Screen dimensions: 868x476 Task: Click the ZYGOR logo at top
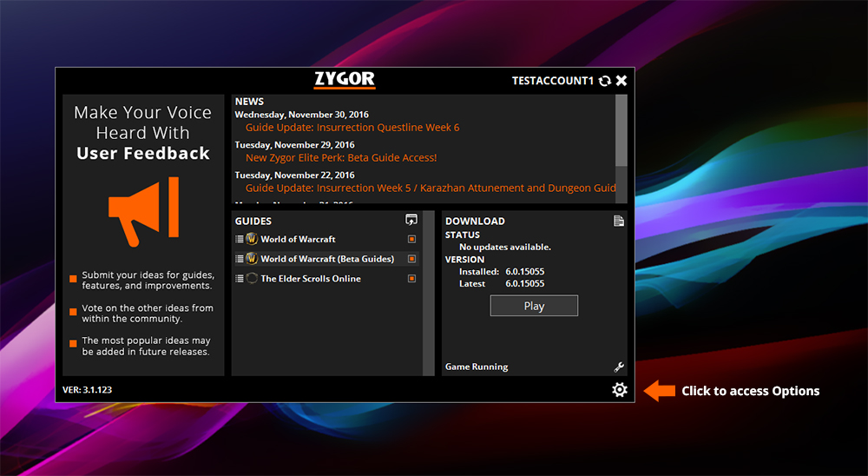[x=345, y=80]
